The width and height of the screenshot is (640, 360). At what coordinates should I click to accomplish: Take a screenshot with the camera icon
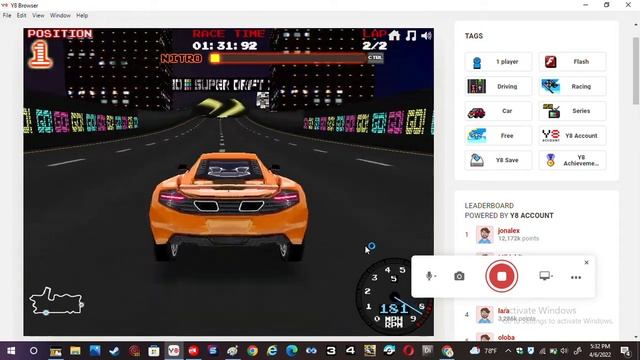point(459,276)
